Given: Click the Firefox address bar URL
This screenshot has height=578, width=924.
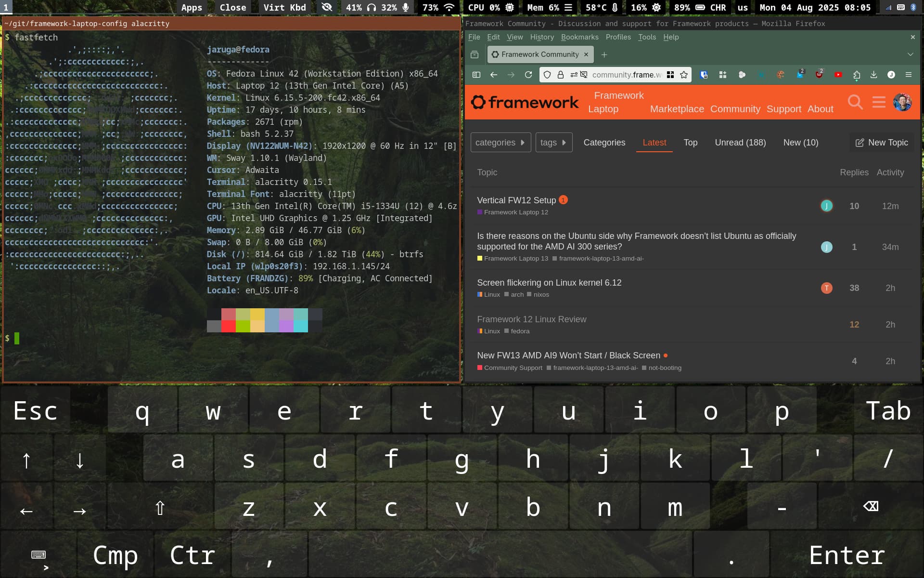Looking at the screenshot, I should [627, 75].
